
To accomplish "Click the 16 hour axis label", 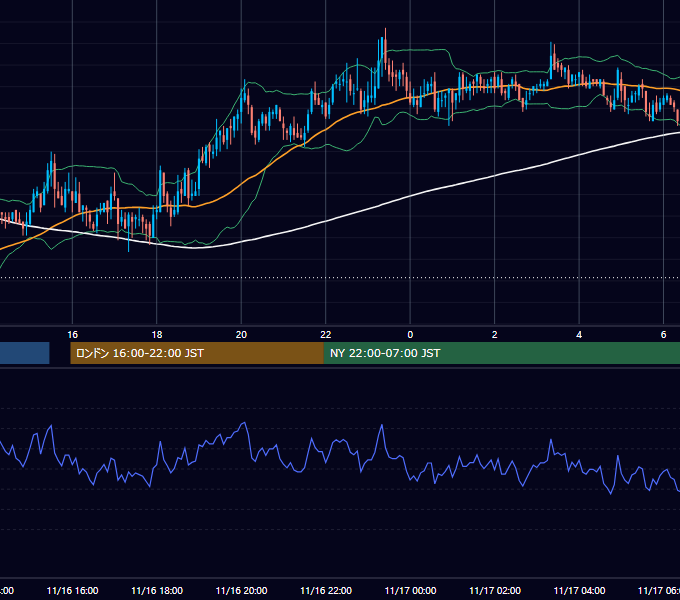I will tap(72, 335).
